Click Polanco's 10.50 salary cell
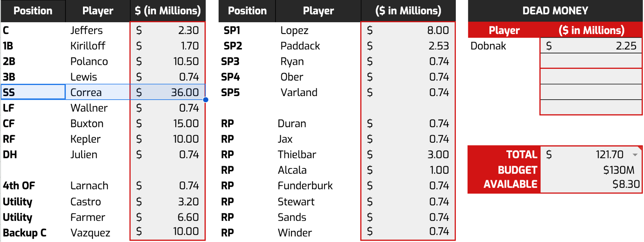 pos(167,62)
